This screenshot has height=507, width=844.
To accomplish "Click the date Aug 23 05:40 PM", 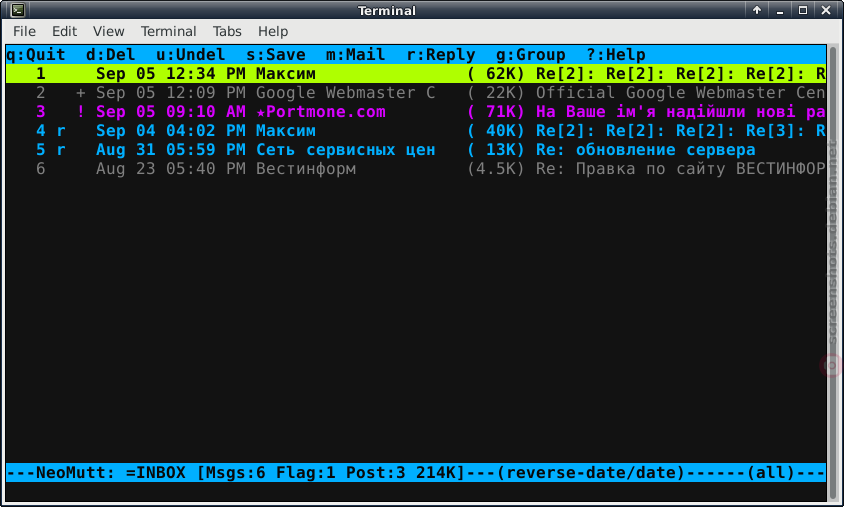I will (171, 169).
